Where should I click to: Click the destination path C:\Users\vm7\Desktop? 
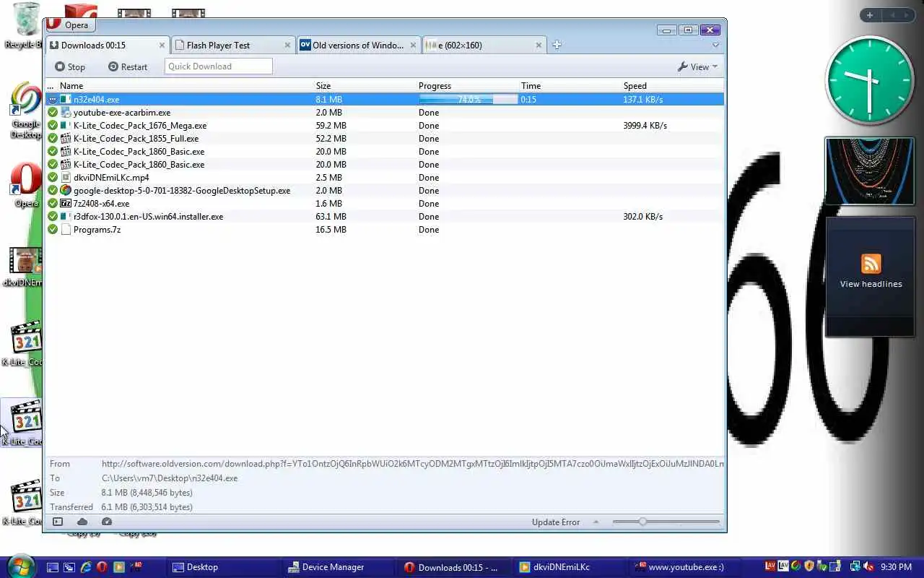[170, 478]
